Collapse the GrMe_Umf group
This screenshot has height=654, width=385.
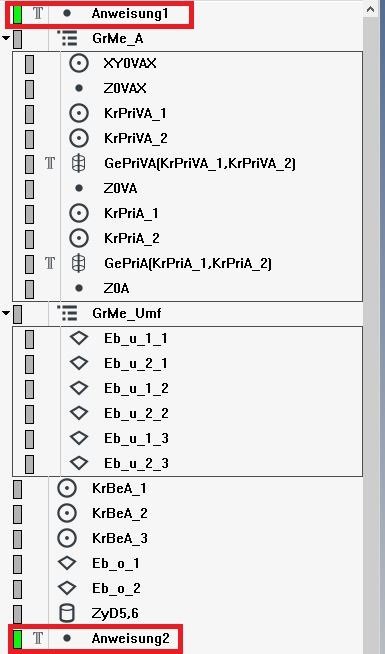tap(5, 313)
